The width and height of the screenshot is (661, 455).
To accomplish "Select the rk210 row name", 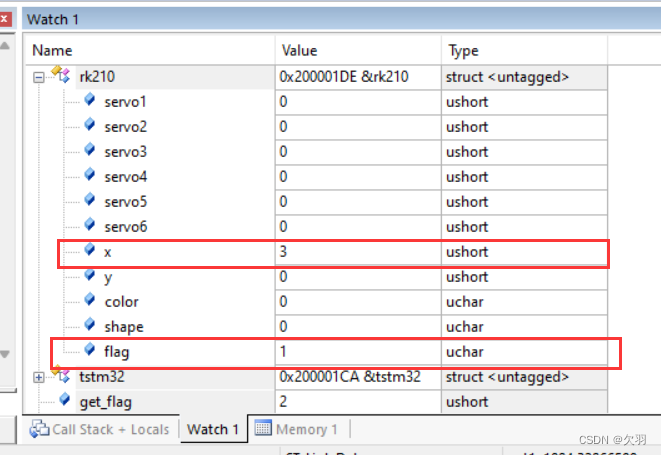I will 97,77.
